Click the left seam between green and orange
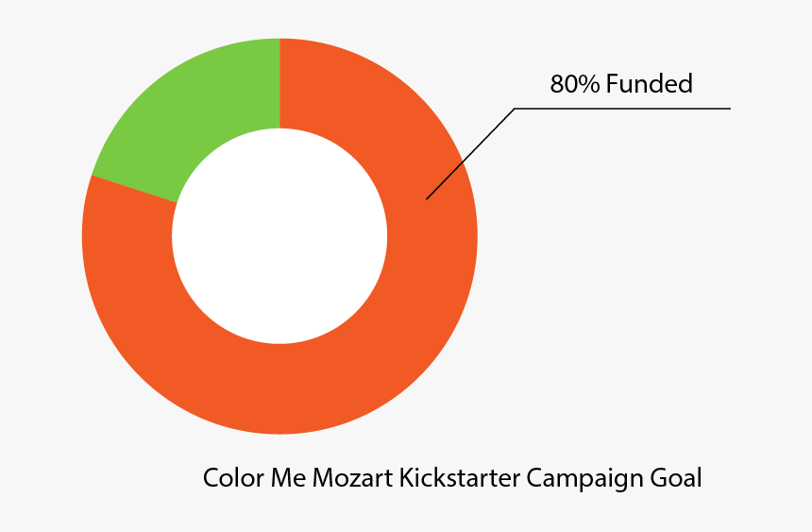This screenshot has height=532, width=812. coord(134,189)
